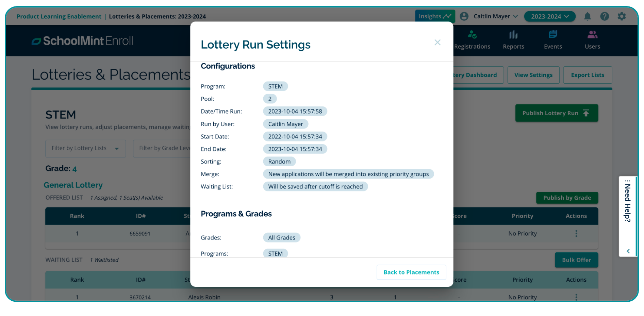The width and height of the screenshot is (644, 316).
Task: Click the notification bell icon
Action: [587, 16]
